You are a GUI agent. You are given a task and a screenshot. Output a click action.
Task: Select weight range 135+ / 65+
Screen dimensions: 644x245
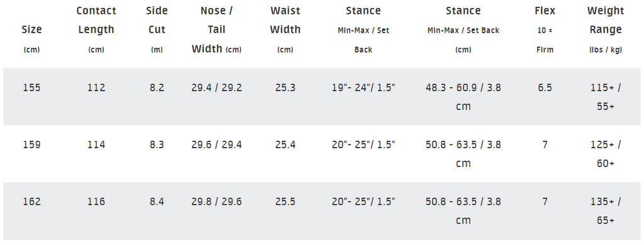[606, 211]
